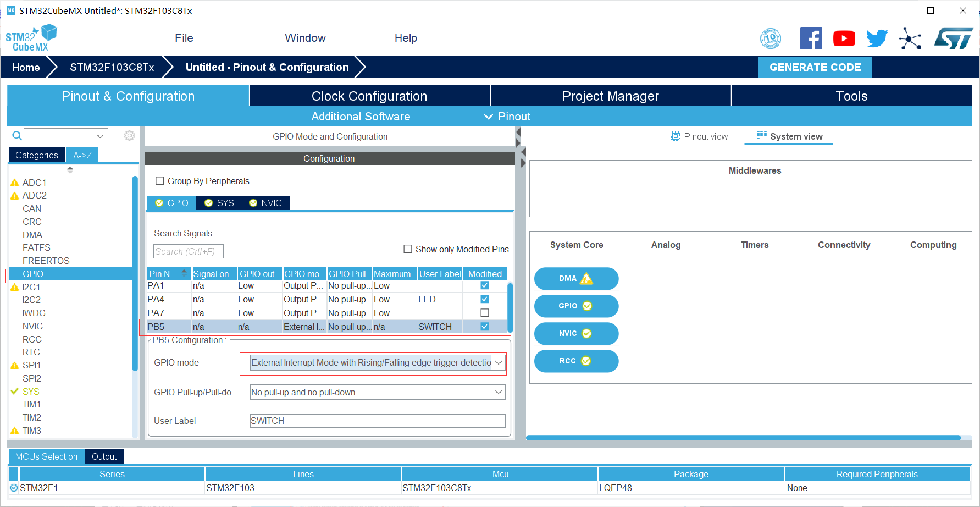Click the Pinout view chip icon
Viewport: 980px width, 507px height.
pos(676,136)
